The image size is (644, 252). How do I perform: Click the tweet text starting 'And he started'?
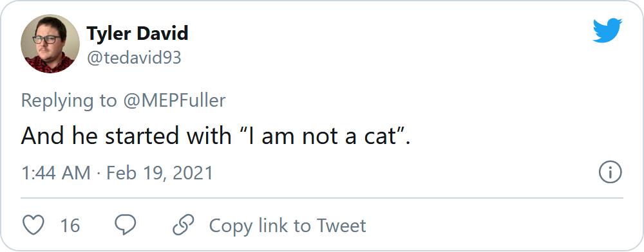click(x=216, y=136)
